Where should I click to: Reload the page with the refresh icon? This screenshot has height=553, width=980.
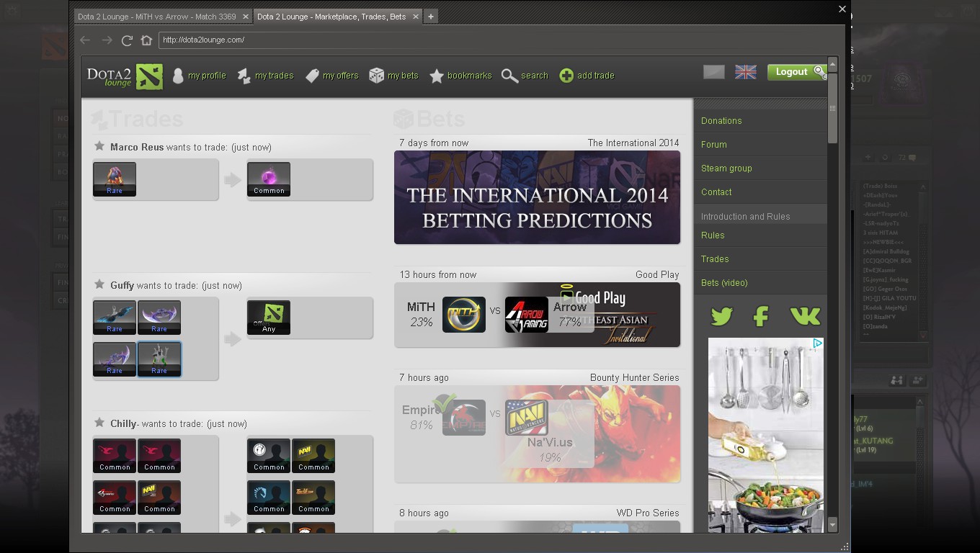click(127, 40)
